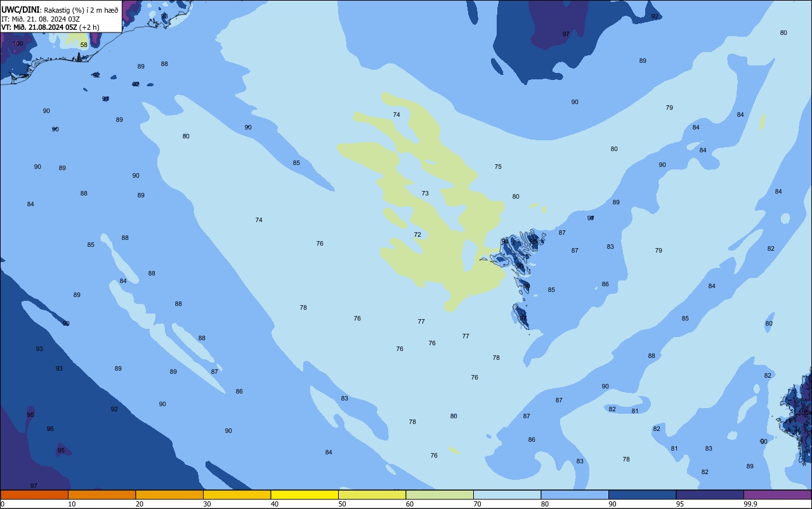
Task: Click the 80–90 light blue legend swatch
Action: (x=575, y=494)
